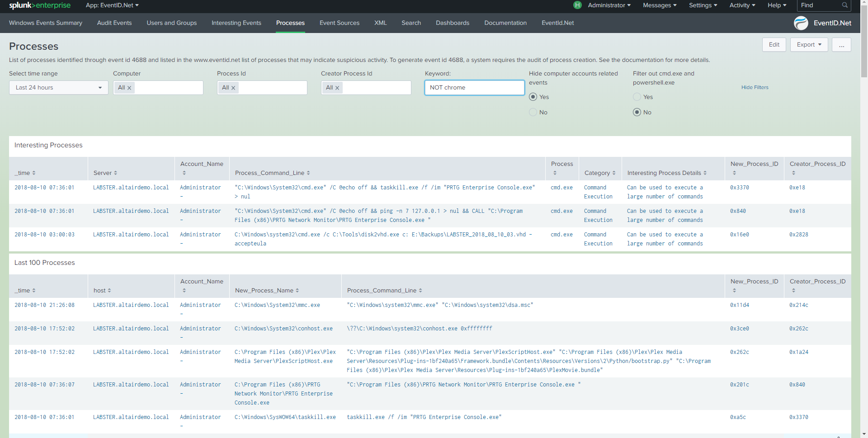The width and height of the screenshot is (868, 438).
Task: Open the more actions ellipsis menu
Action: tap(841, 45)
